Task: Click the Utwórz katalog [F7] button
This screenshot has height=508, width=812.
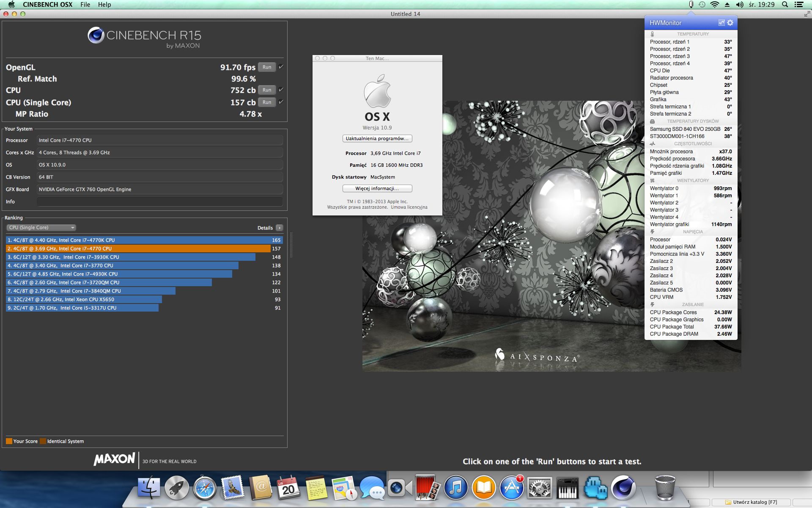Action: [x=751, y=502]
